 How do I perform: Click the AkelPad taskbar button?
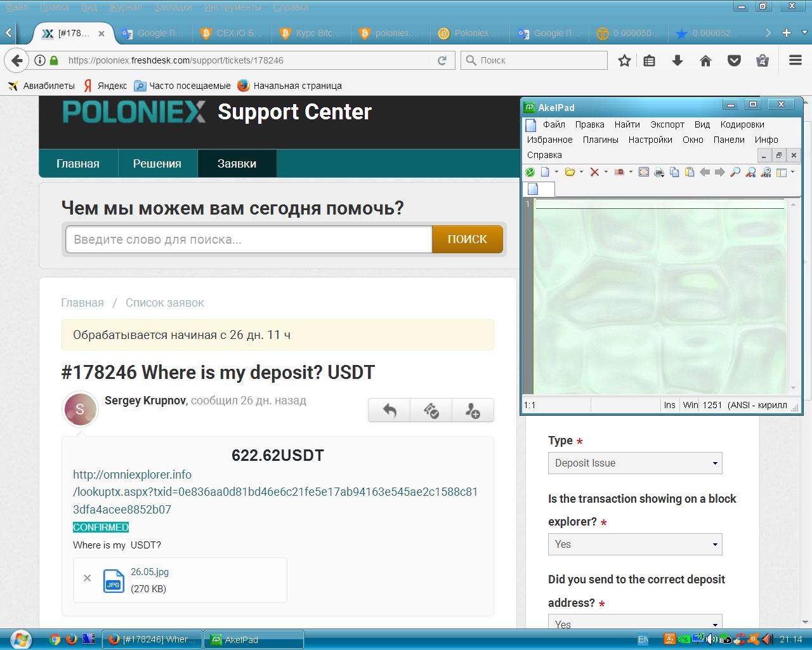tap(254, 639)
